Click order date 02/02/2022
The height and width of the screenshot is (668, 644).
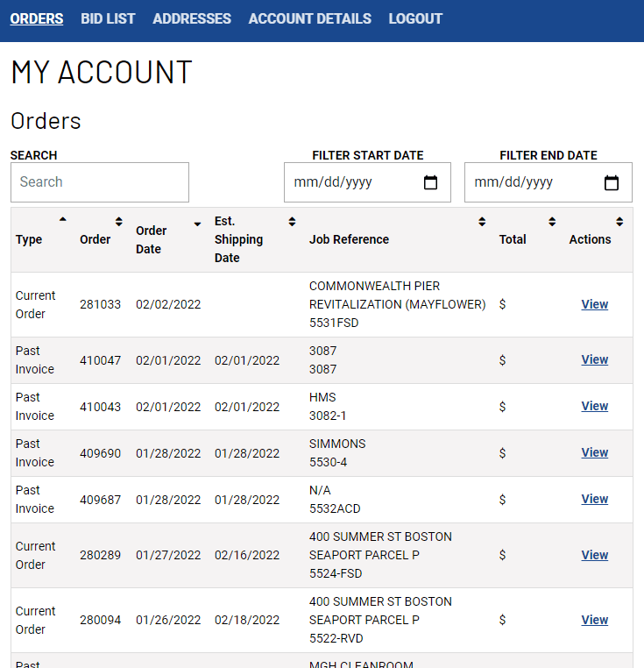pyautogui.click(x=168, y=304)
